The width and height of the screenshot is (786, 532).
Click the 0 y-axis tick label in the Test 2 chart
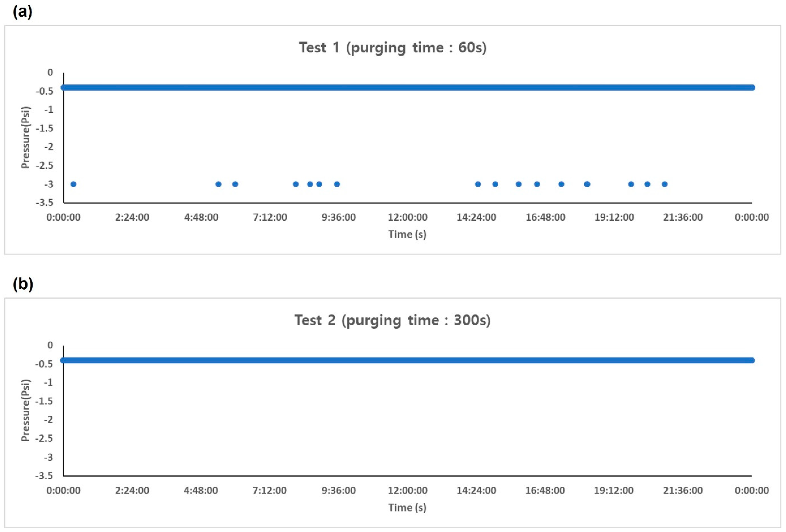(x=50, y=345)
